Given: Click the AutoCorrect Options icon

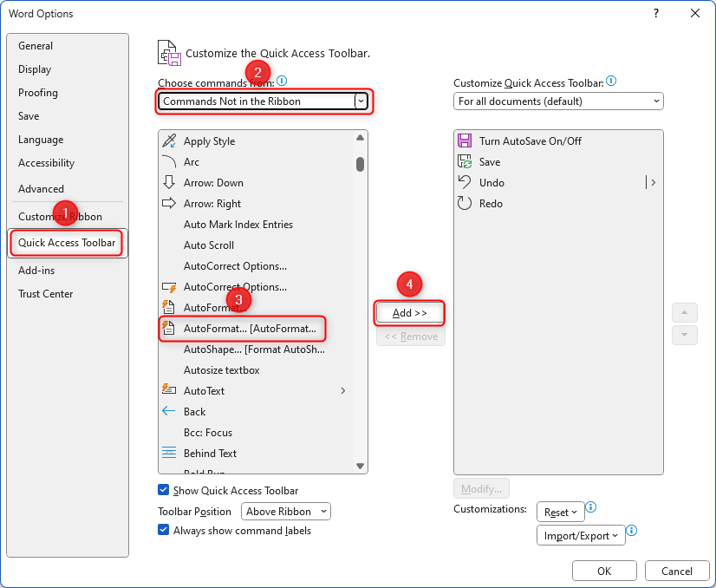Looking at the screenshot, I should (x=170, y=286).
